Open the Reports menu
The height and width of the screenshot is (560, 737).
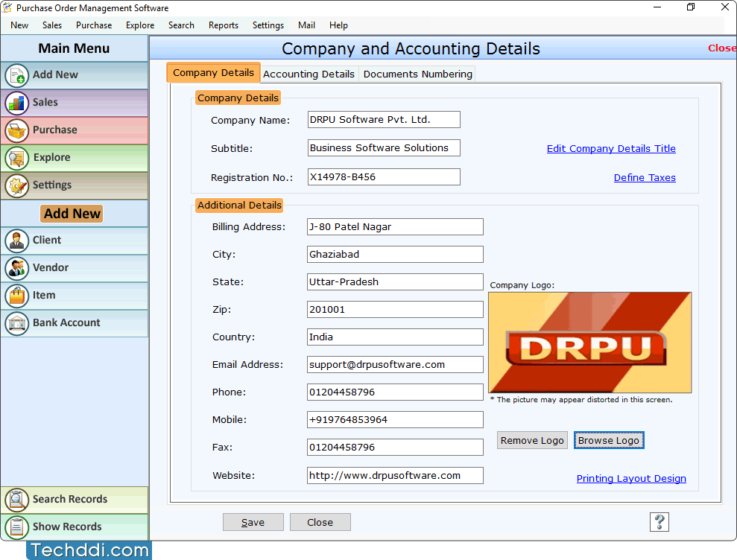click(224, 25)
